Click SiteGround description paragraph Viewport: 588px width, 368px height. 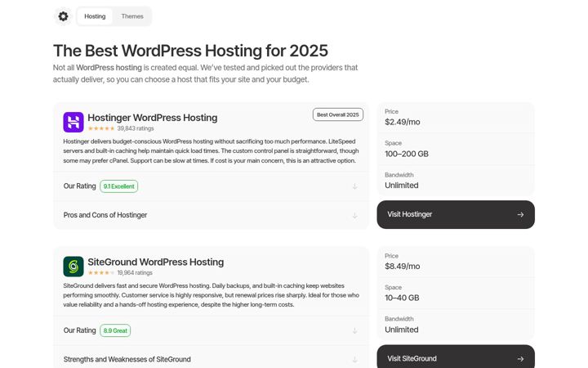[x=211, y=295]
